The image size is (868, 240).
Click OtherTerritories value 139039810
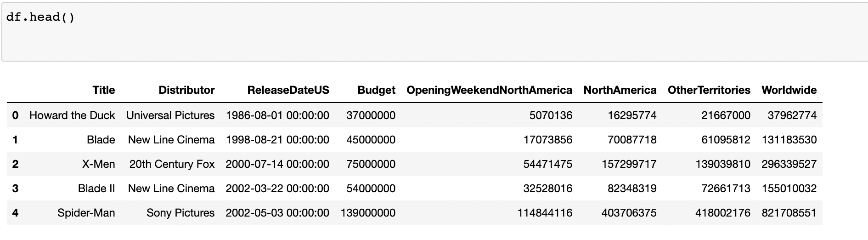click(723, 164)
